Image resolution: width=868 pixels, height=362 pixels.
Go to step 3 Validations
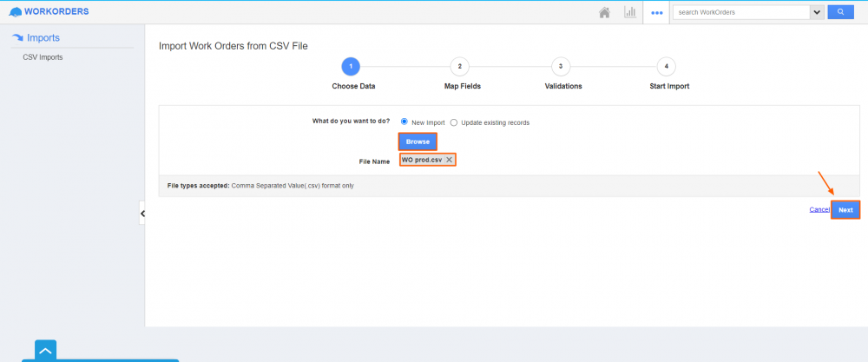click(x=561, y=67)
